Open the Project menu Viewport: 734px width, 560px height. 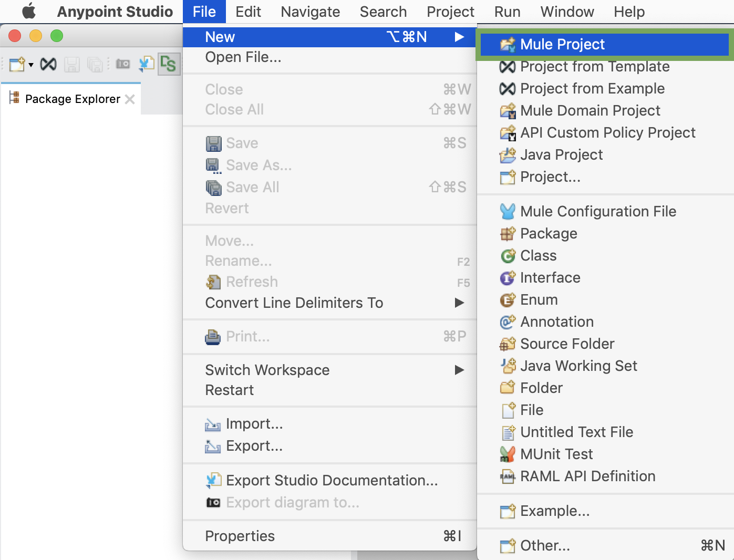coord(450,11)
